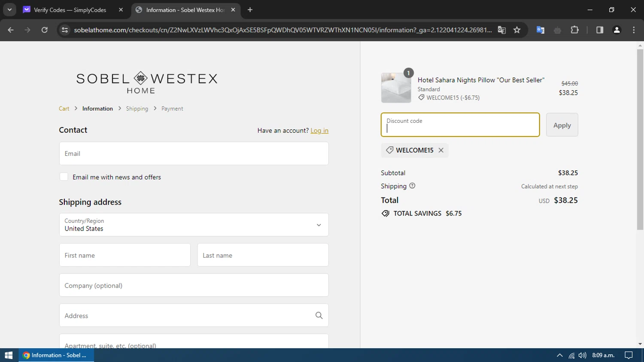Click the Hotel Sahara Nights Pillow thumbnail
Image resolution: width=644 pixels, height=362 pixels.
pos(396,88)
